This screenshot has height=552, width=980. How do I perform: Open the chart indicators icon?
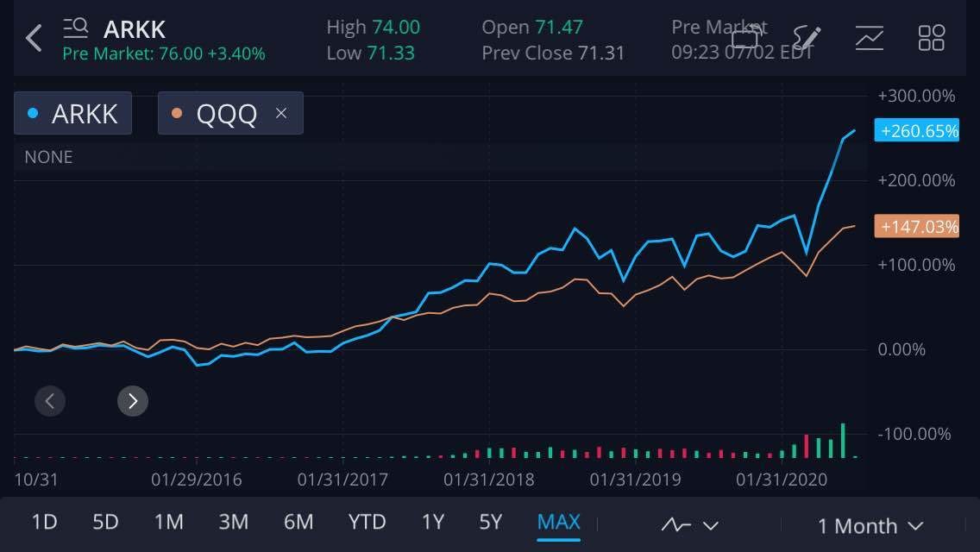pyautogui.click(x=869, y=38)
